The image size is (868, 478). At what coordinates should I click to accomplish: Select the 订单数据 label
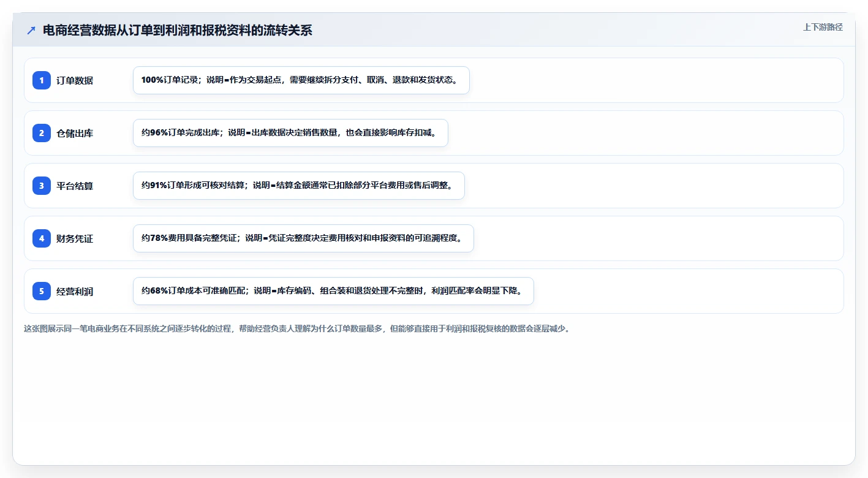(75, 80)
